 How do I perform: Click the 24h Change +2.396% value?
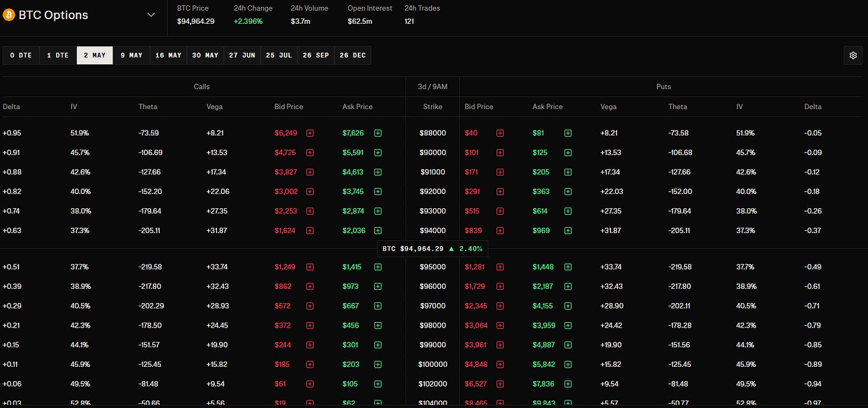click(248, 21)
